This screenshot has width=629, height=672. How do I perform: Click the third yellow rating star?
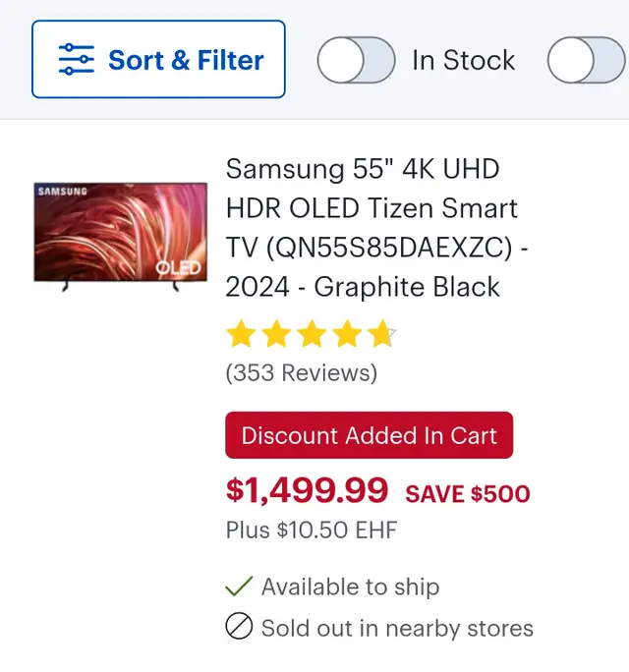[312, 333]
